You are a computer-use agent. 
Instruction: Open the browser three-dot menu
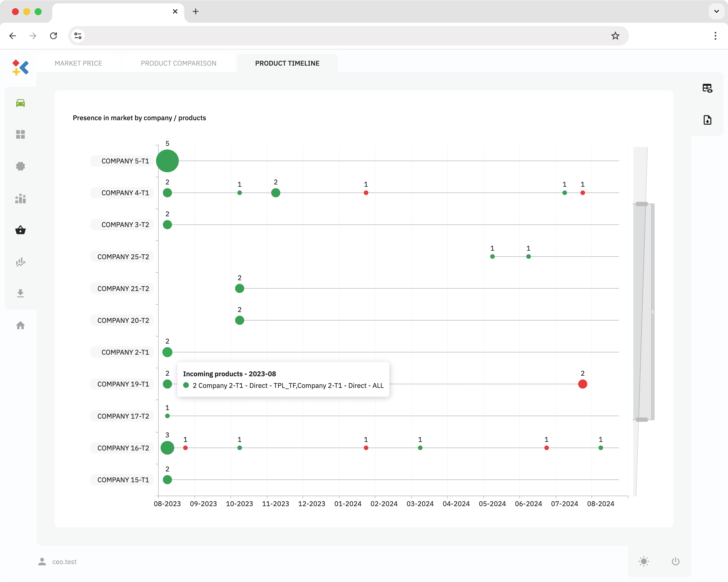coord(715,36)
